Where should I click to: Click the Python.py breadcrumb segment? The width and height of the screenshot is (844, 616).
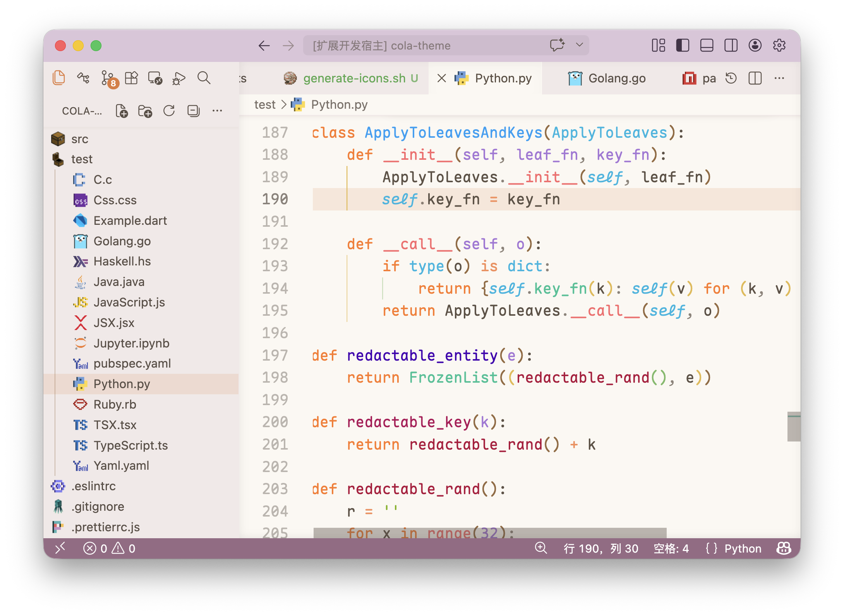tap(329, 104)
